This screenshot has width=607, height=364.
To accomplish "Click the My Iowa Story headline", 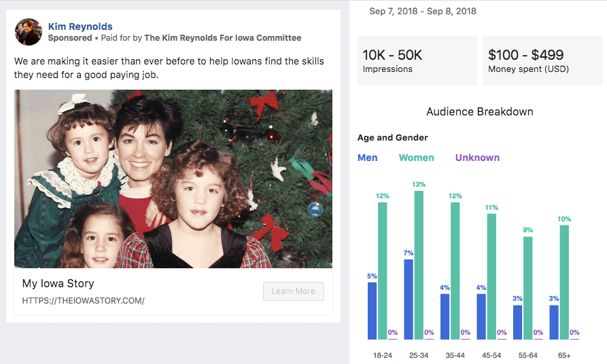I will click(58, 283).
